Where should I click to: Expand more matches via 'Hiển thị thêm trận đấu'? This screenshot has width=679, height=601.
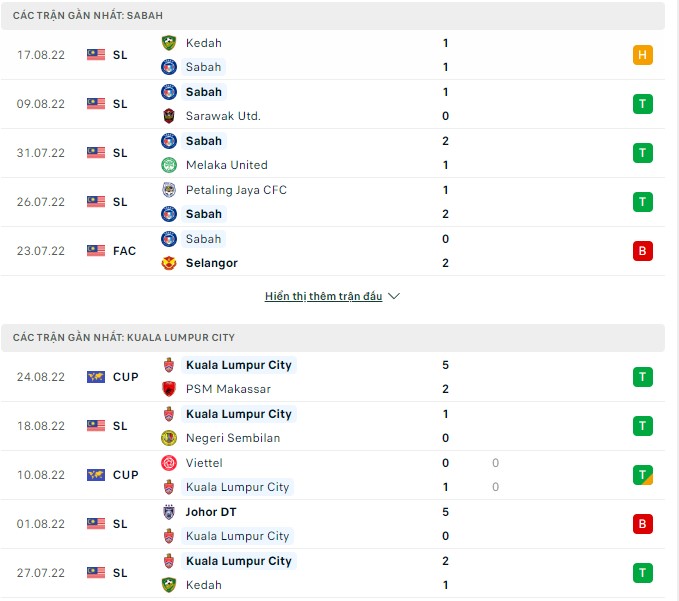323,297
